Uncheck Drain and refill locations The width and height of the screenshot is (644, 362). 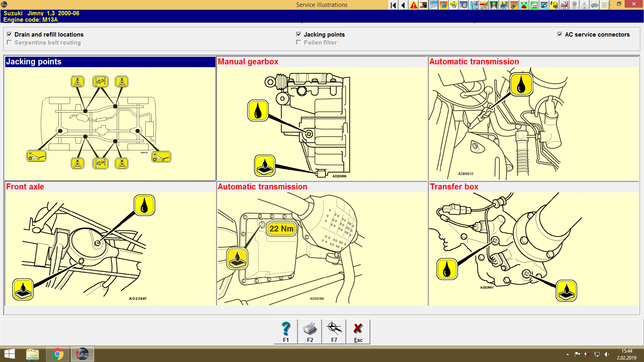(10, 35)
